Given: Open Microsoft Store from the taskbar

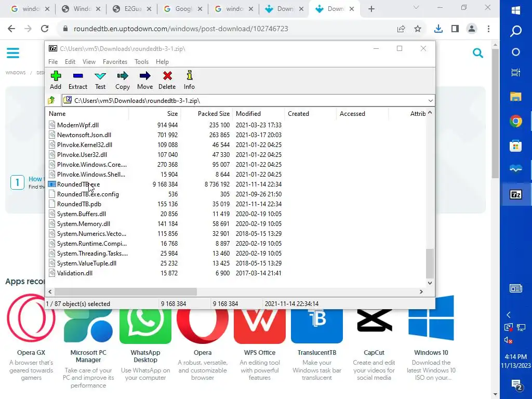Looking at the screenshot, I should [x=516, y=146].
